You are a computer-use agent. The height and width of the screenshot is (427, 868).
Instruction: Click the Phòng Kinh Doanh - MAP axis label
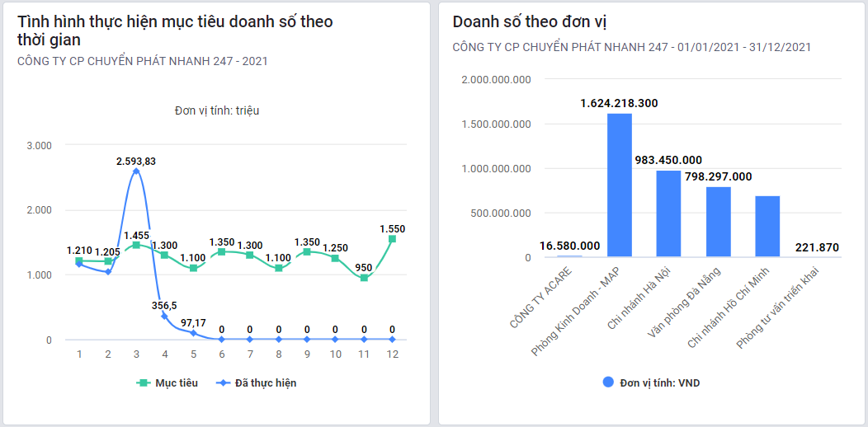click(578, 310)
